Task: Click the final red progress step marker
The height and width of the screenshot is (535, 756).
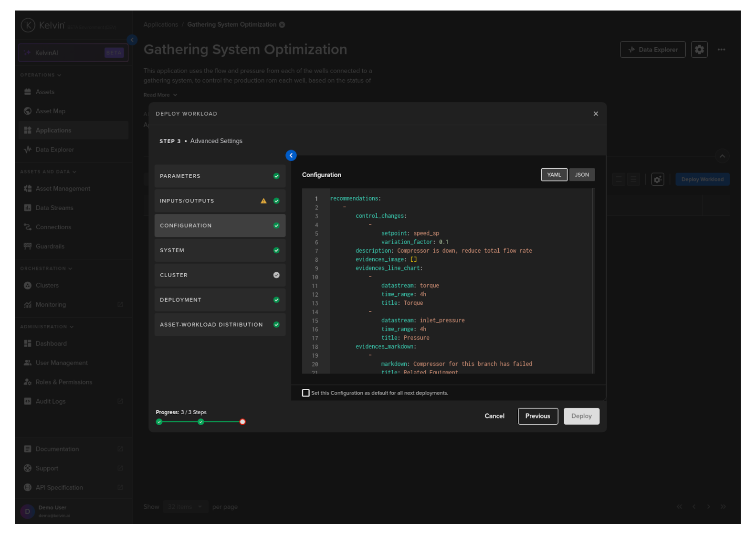Action: coord(242,422)
